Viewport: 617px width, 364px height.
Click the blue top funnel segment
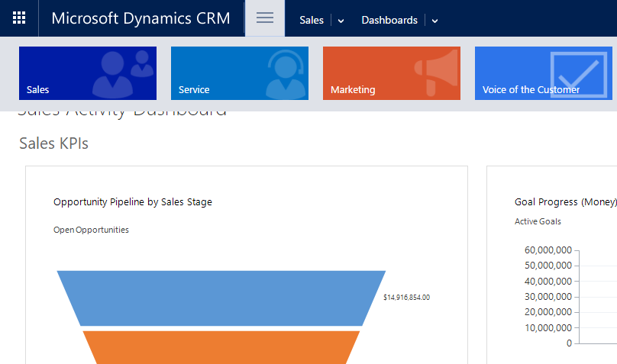221,298
